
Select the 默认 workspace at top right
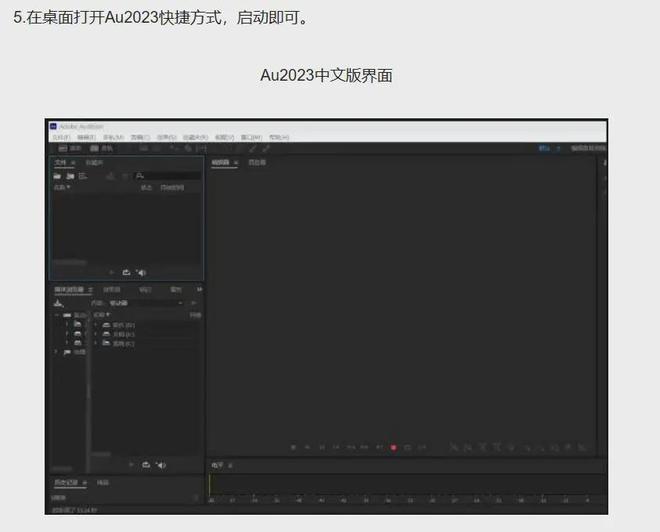pyautogui.click(x=544, y=148)
